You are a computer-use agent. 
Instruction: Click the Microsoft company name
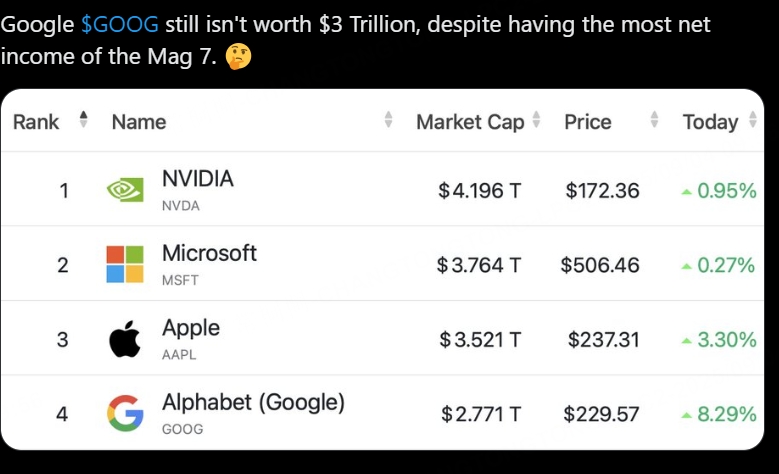tap(209, 253)
